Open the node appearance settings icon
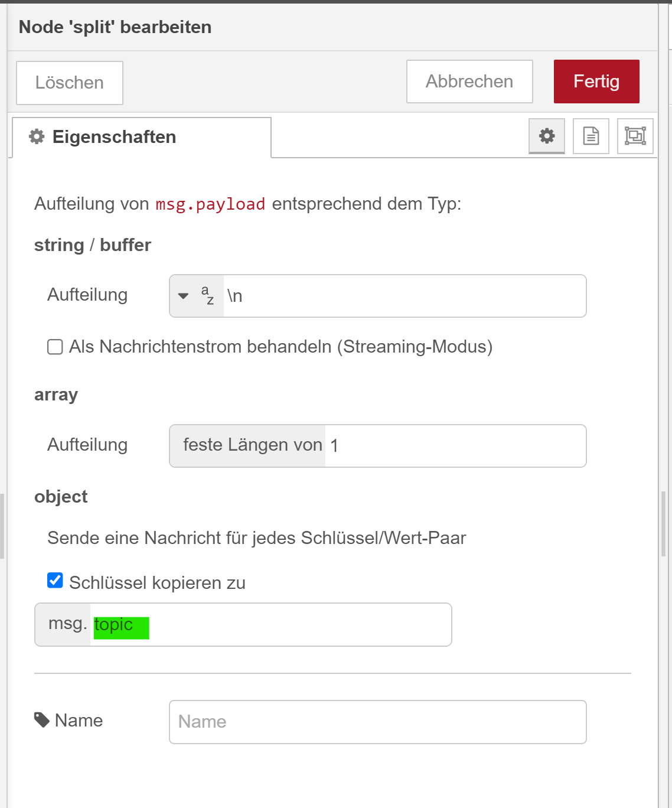The height and width of the screenshot is (808, 672). coord(635,136)
